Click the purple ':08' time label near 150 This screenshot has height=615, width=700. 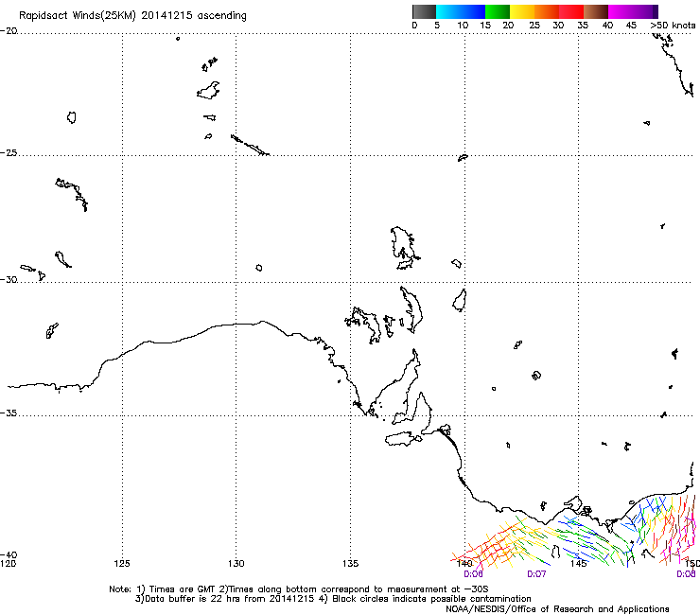click(686, 574)
